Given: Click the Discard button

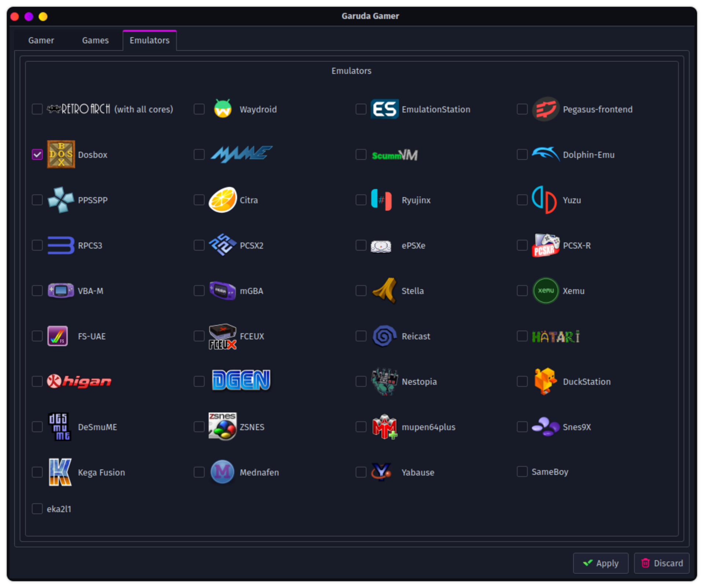Looking at the screenshot, I should [x=662, y=563].
